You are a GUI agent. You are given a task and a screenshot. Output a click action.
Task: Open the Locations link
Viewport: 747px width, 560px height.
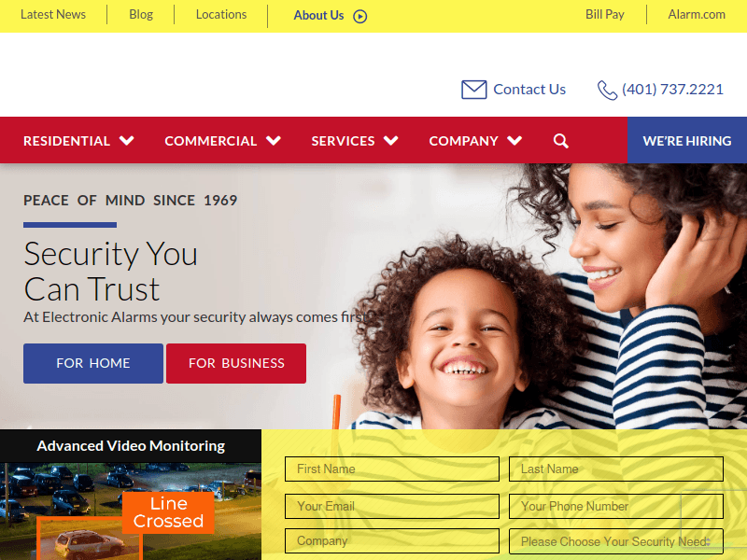pyautogui.click(x=221, y=15)
